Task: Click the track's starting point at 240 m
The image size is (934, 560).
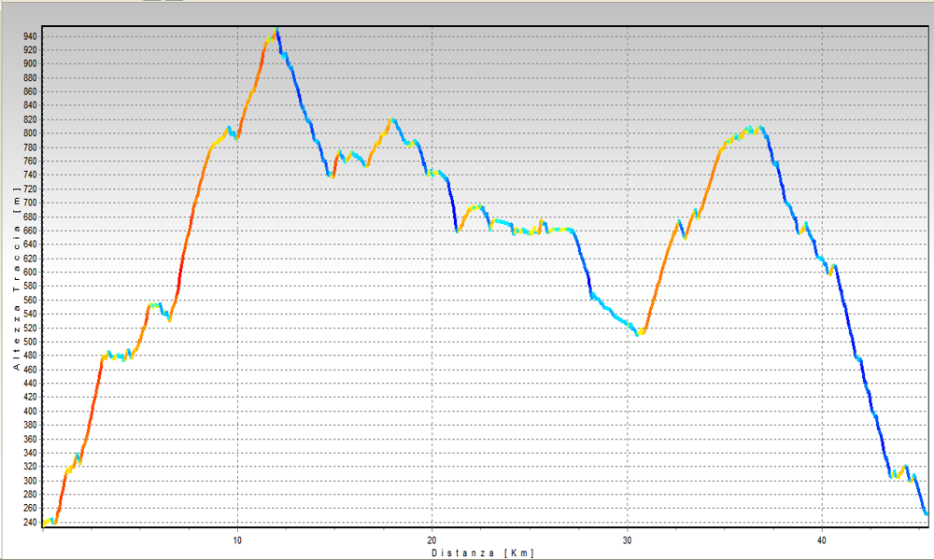Action: pos(45,523)
